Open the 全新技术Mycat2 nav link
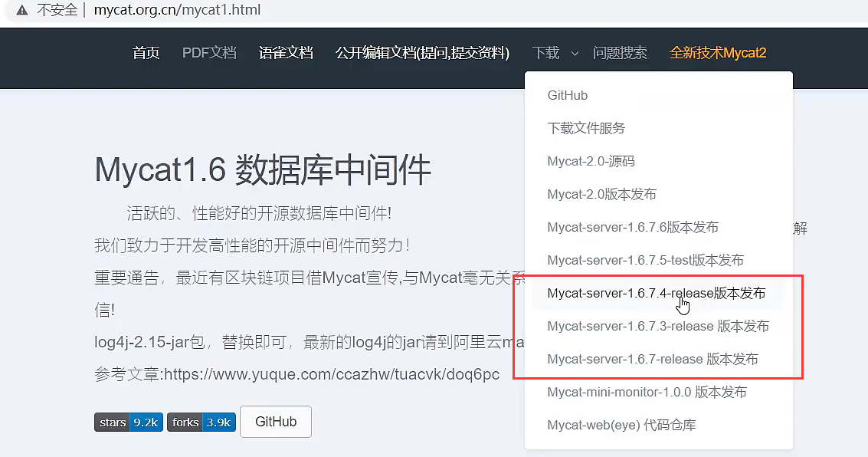Screen dimensions: 868x457 717,53
